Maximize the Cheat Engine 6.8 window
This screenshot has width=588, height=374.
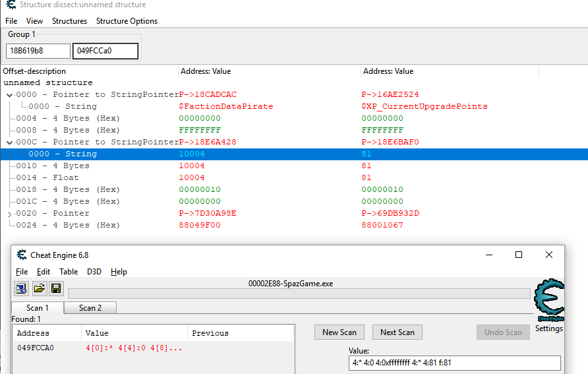point(519,255)
